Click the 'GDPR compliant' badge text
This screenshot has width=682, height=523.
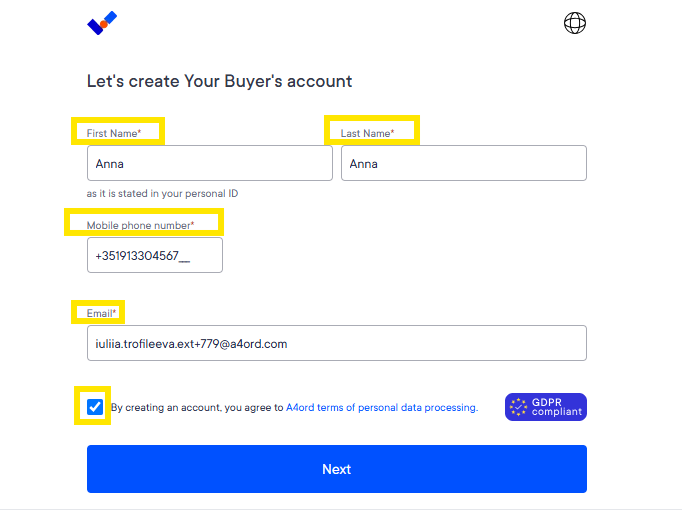(x=556, y=407)
